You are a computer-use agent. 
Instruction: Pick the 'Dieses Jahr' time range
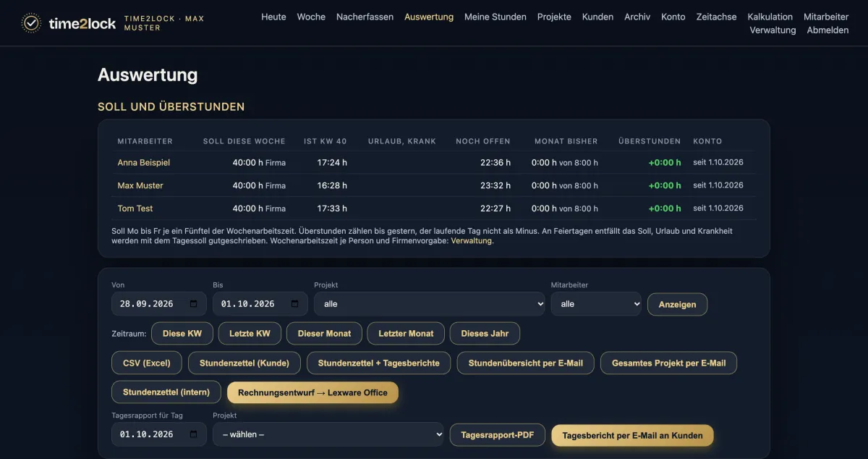485,334
